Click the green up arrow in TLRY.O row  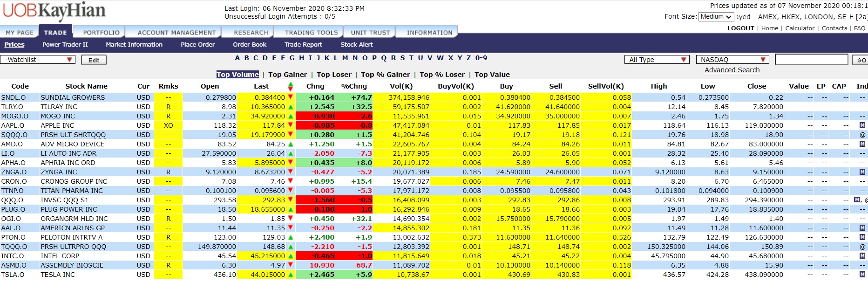tap(291, 107)
